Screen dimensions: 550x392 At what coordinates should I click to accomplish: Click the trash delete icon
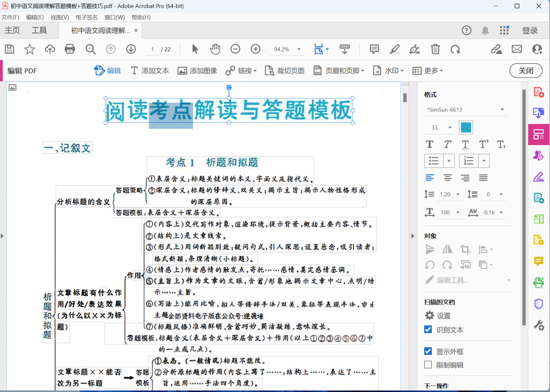coord(435,49)
